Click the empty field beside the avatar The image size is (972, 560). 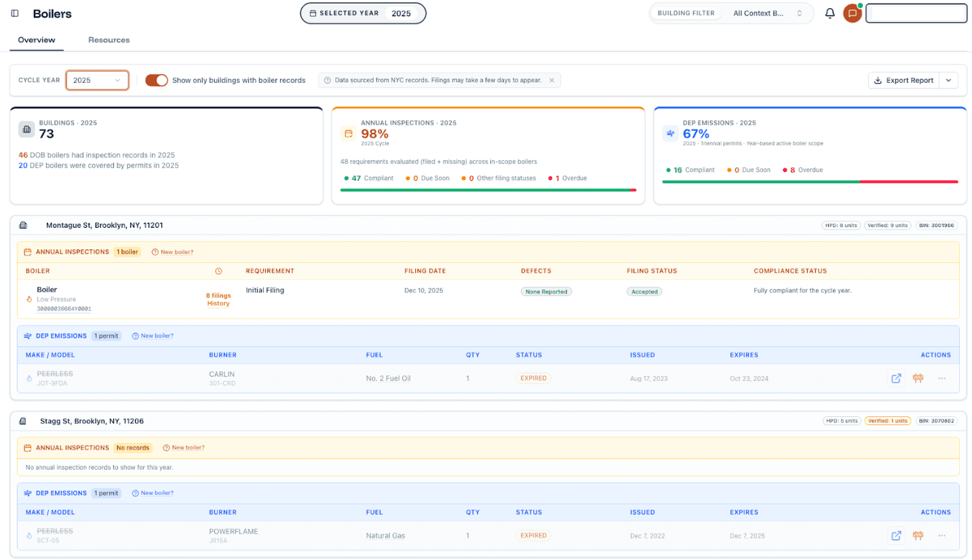pos(916,13)
